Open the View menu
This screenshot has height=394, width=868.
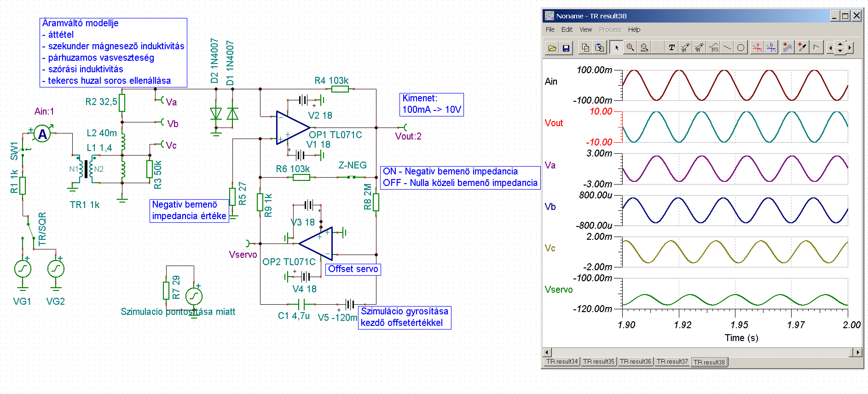[585, 29]
